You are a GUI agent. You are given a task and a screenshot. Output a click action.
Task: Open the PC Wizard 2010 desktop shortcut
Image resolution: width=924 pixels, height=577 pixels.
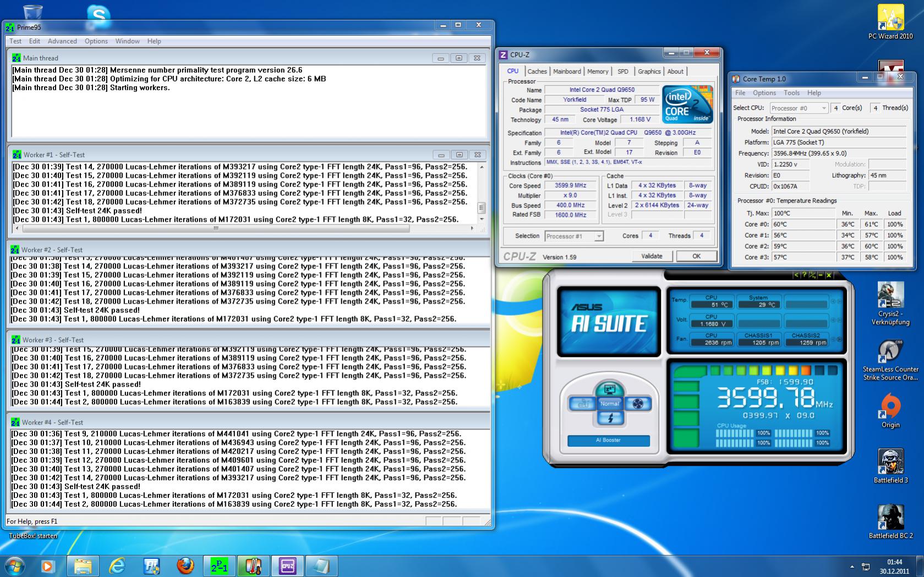point(890,22)
